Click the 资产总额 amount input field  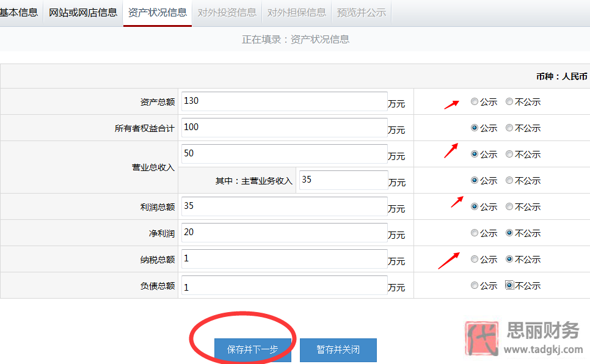(x=283, y=101)
